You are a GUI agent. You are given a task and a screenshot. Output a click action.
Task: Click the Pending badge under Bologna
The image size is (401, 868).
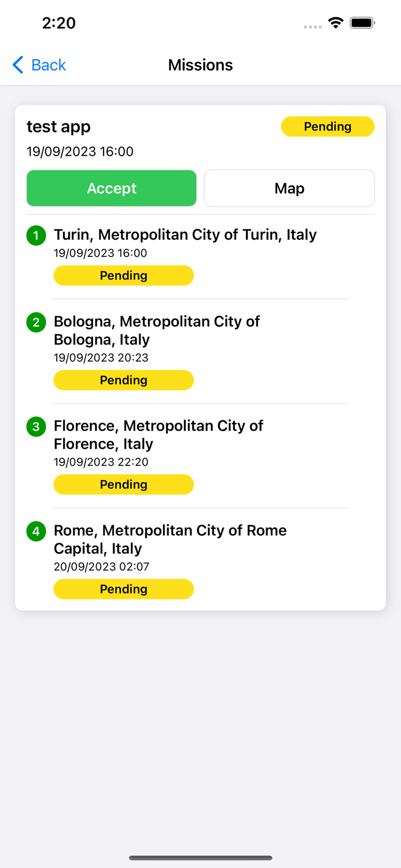(123, 380)
